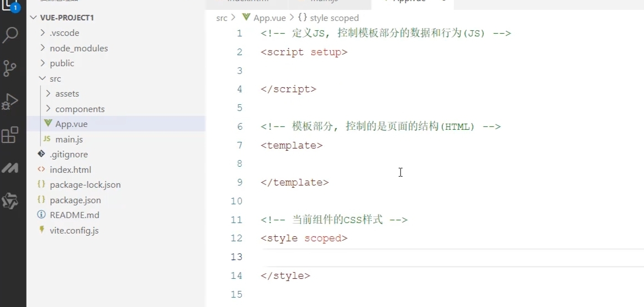The image size is (644, 307).
Task: Click the JS comment on line 1
Action: point(386,33)
